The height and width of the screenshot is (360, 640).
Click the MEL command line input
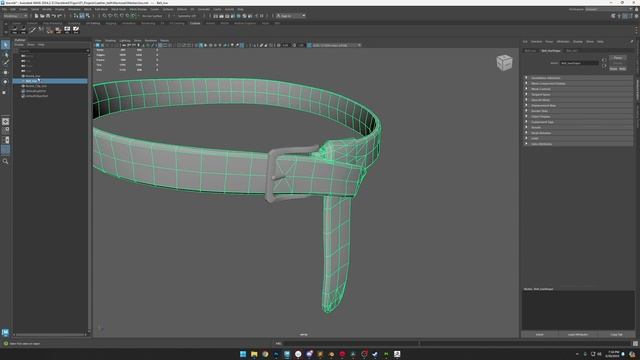351,344
